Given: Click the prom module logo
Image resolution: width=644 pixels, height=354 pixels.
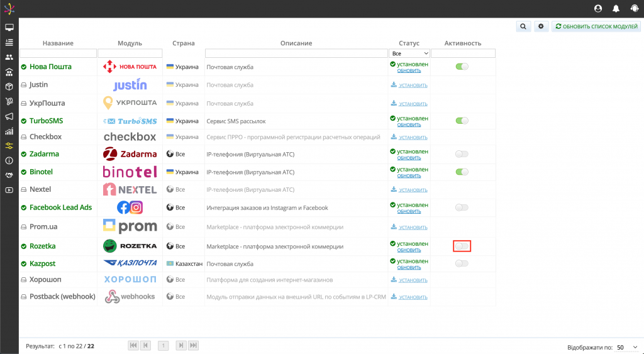Looking at the screenshot, I should (130, 226).
